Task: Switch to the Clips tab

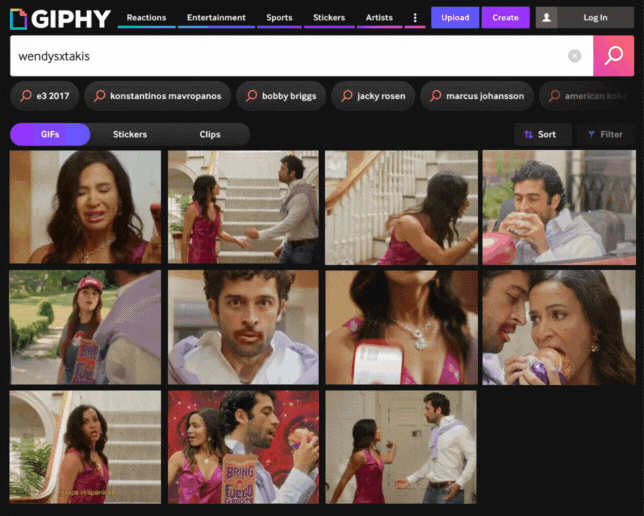Action: pos(210,134)
